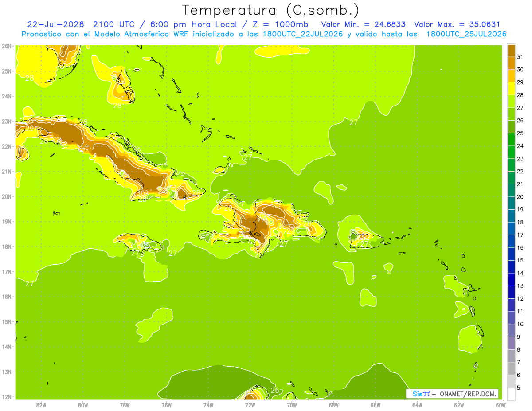Click the "76W" longitude axis label
532x411 pixels.
click(167, 405)
